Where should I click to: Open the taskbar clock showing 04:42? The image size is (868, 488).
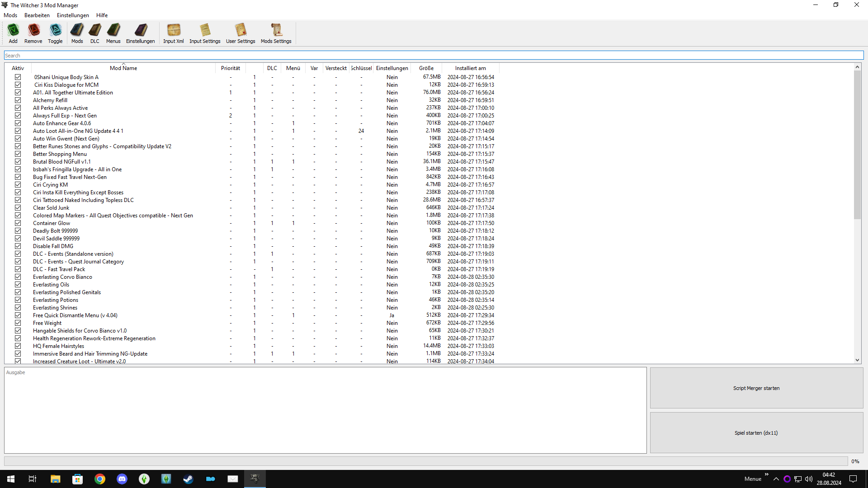pos(829,479)
